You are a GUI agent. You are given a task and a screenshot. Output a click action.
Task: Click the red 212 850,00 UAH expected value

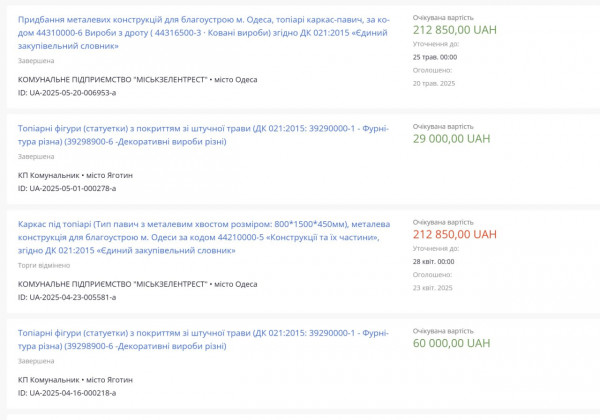click(454, 234)
